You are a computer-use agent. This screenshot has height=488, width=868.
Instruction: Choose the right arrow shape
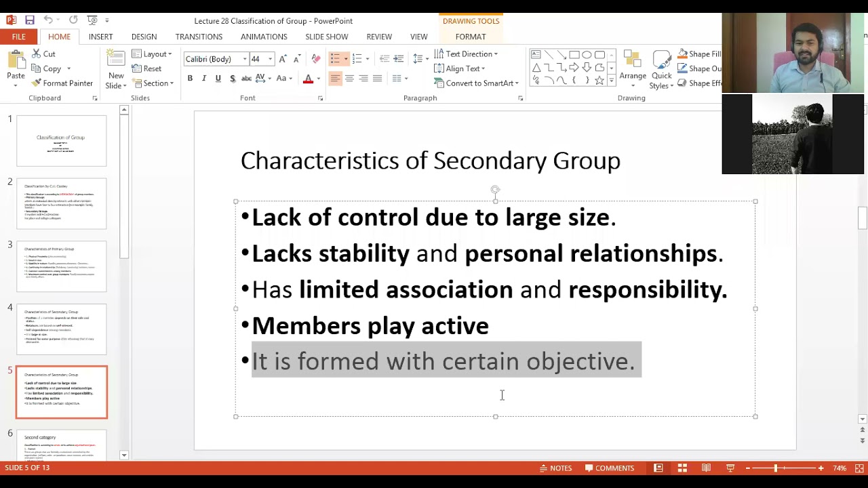[574, 68]
